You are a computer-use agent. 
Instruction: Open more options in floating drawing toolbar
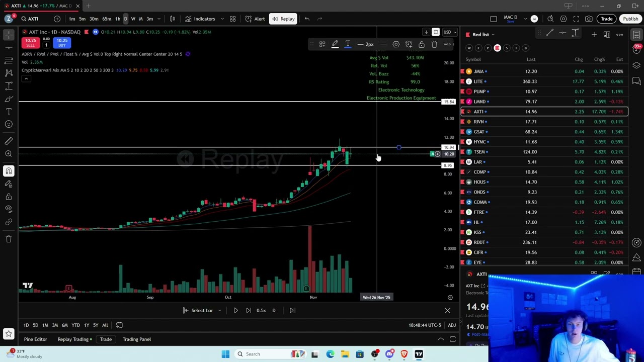tap(447, 44)
